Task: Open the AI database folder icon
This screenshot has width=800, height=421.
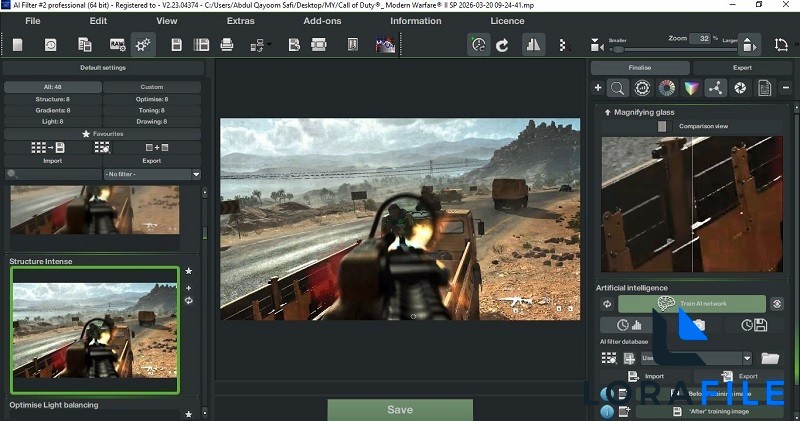Action: click(770, 358)
